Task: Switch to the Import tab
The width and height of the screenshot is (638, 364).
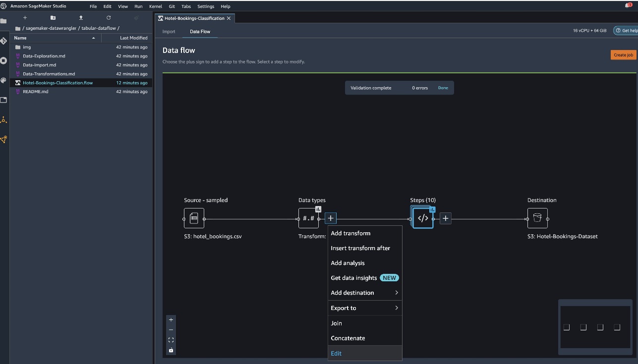Action: coord(169,31)
